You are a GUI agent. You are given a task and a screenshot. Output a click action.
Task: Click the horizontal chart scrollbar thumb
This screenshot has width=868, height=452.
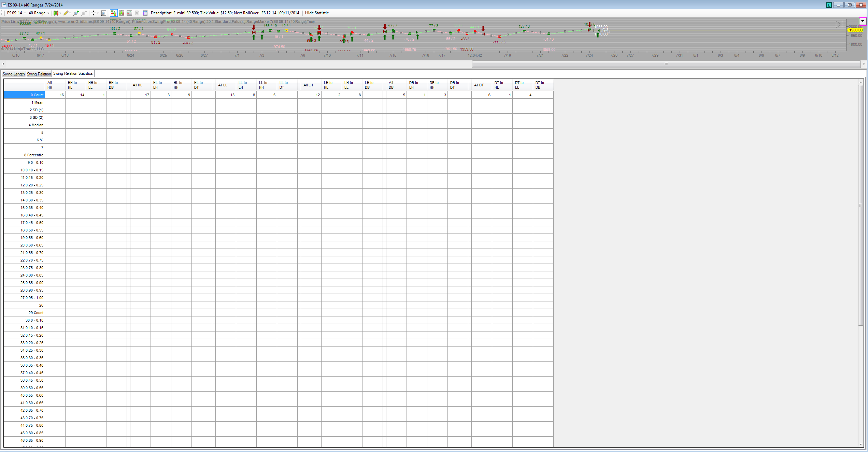(666, 64)
